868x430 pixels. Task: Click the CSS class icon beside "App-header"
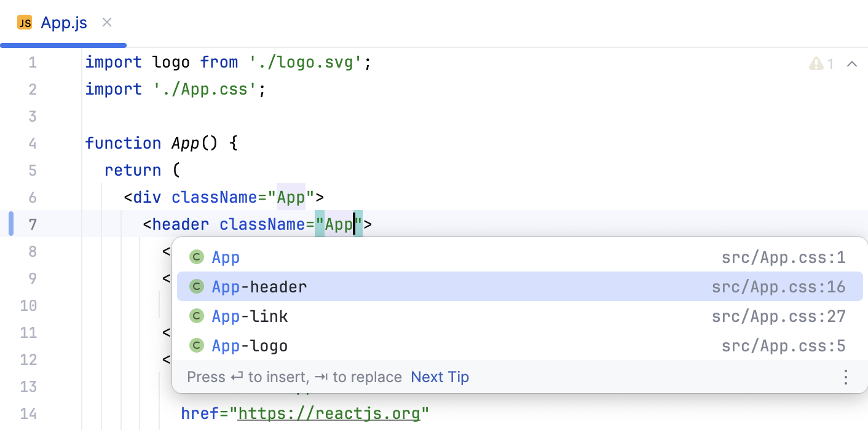click(197, 286)
